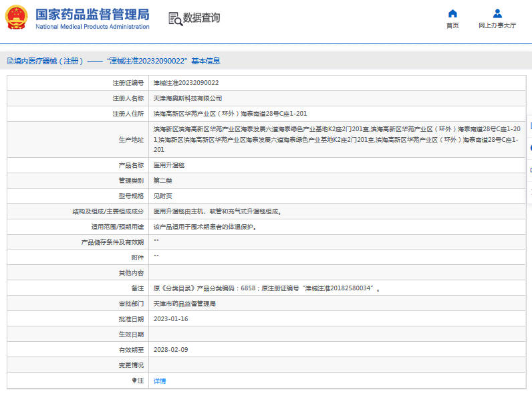Click the 产品名称 row label

[131, 165]
